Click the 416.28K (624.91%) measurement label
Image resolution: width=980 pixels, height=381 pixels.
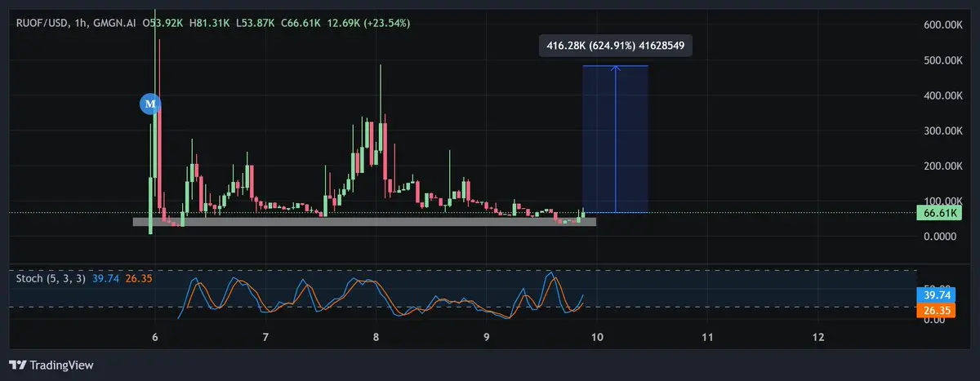tap(615, 47)
